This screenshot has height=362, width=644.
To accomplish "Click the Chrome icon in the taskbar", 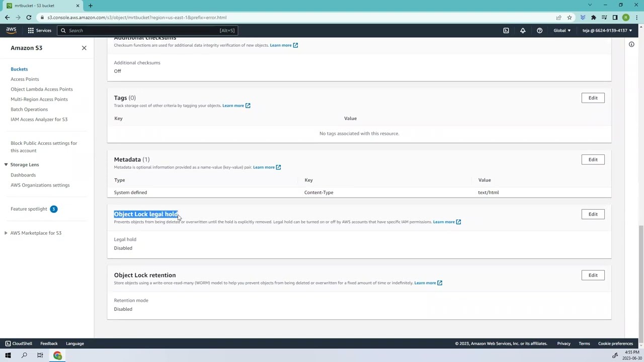I will tap(57, 355).
